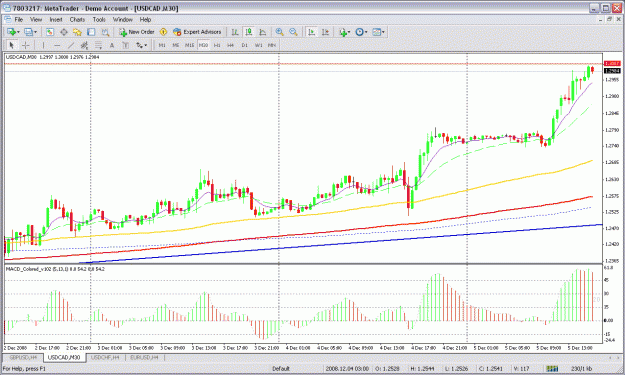
Task: Zoom in on the chart
Action: click(280, 32)
